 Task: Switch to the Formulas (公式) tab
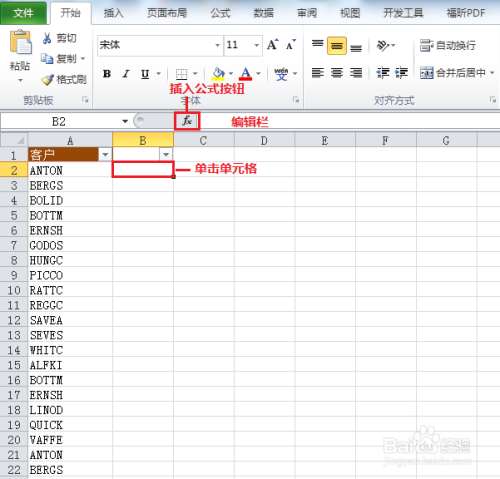220,13
